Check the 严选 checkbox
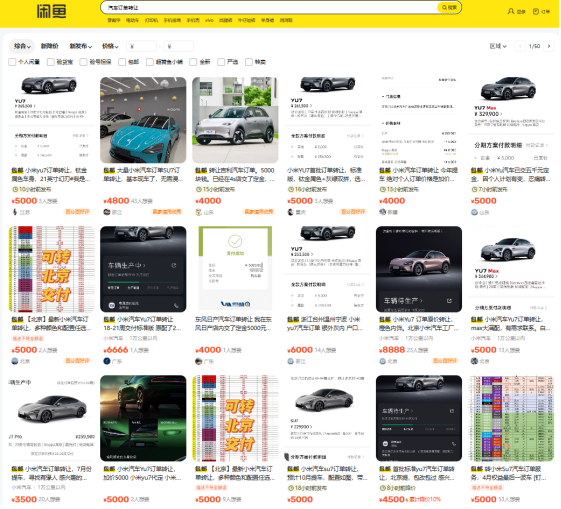Screen dimensions: 561x509 221,62
